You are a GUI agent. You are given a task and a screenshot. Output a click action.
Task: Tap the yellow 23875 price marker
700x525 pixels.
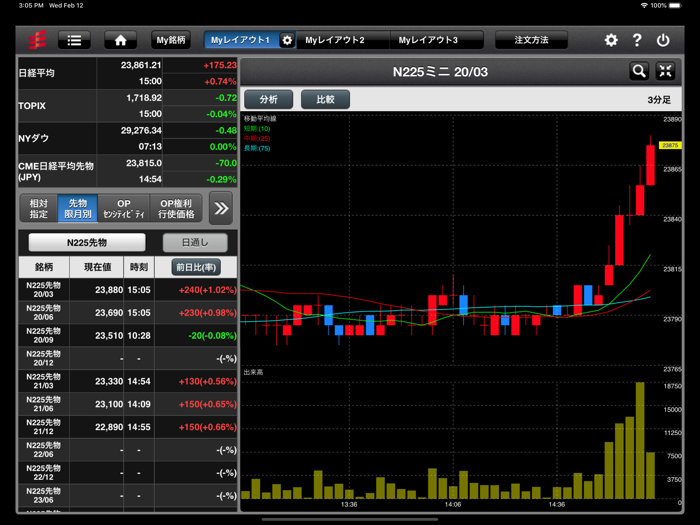pyautogui.click(x=670, y=146)
